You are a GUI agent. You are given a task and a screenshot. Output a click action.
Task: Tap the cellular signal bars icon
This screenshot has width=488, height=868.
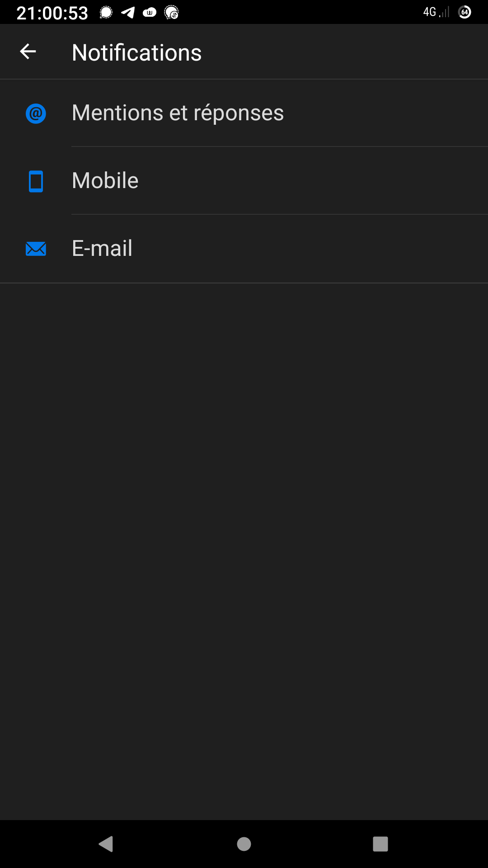coord(445,12)
